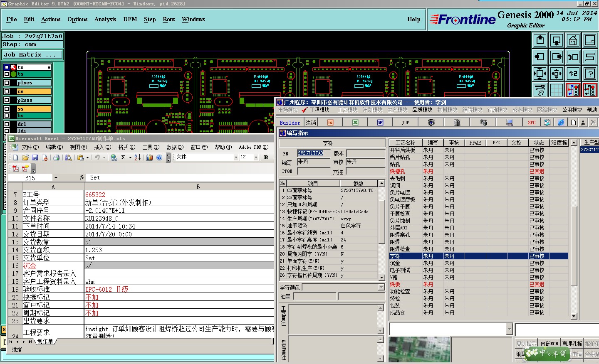This screenshot has height=364, width=599.
Task: Open the Excel font name dropdown
Action: point(236,157)
